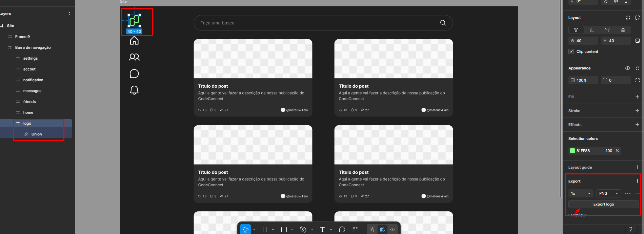Viewport: 644px width, 234px height.
Task: Select the Frame 9 layer
Action: tap(22, 37)
